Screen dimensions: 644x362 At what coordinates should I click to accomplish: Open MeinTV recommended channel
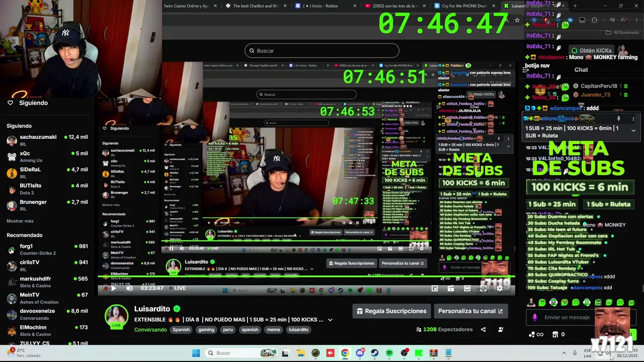(48, 298)
